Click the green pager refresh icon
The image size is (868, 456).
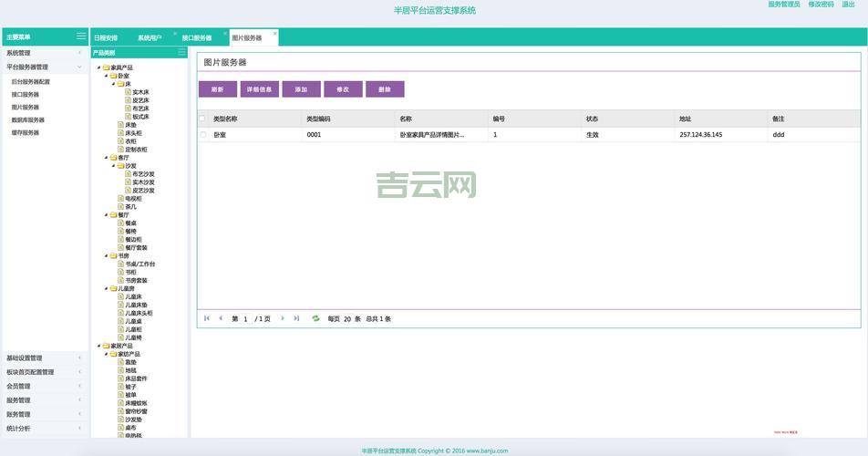coord(315,318)
